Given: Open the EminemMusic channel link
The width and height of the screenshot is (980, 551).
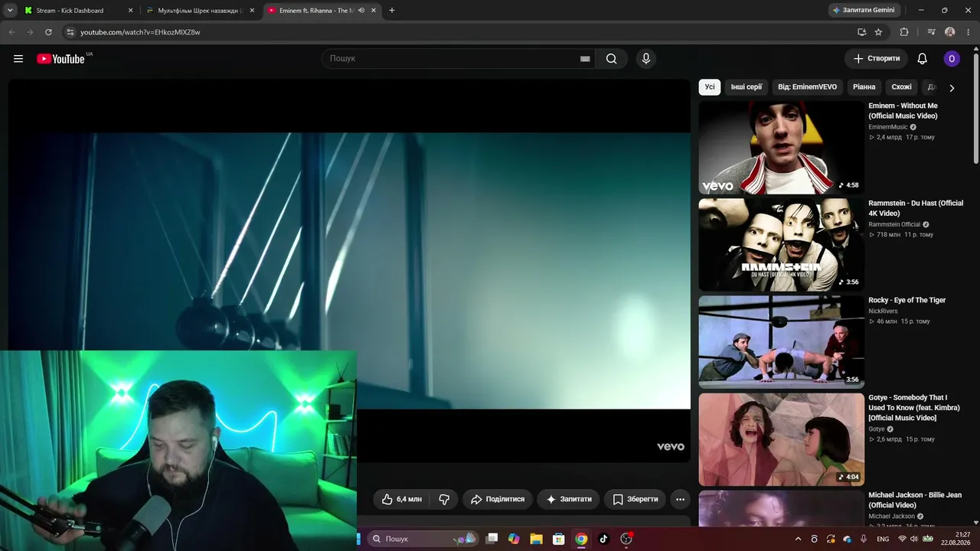Looking at the screenshot, I should click(x=888, y=127).
